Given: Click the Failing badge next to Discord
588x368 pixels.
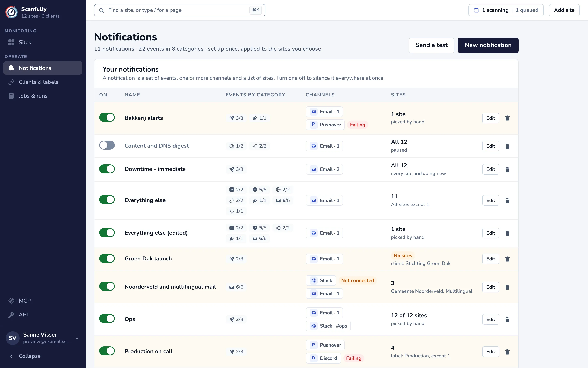Looking at the screenshot, I should [354, 358].
